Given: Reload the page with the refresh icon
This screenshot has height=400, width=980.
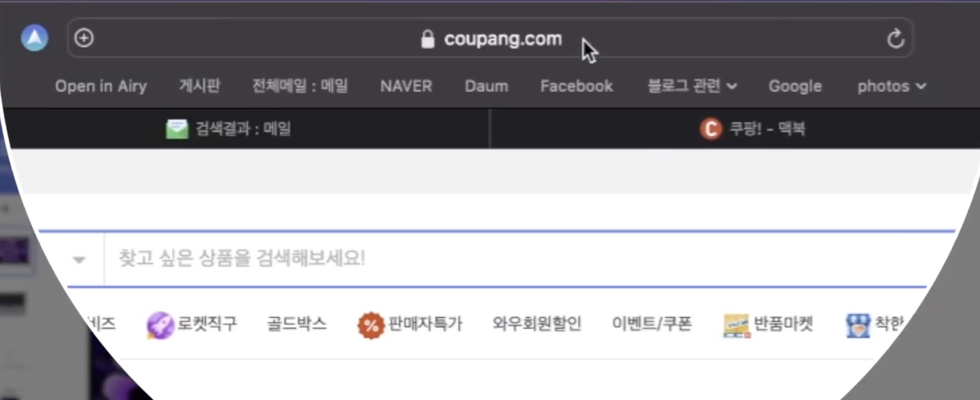Looking at the screenshot, I should point(896,38).
